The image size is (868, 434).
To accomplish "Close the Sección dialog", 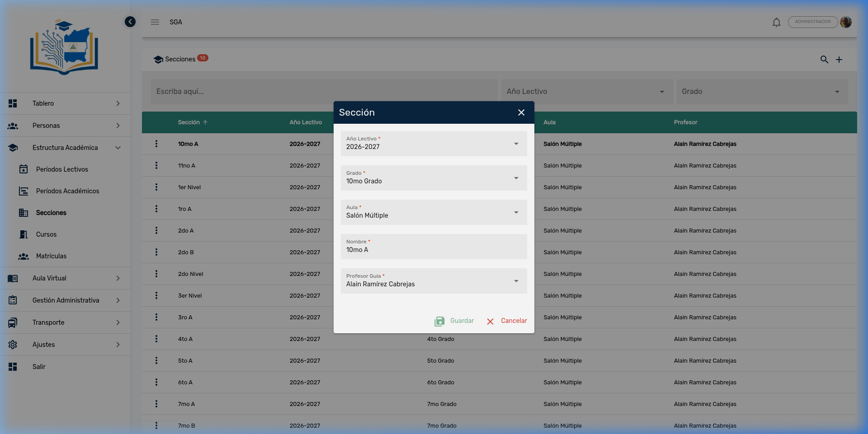I will click(521, 112).
